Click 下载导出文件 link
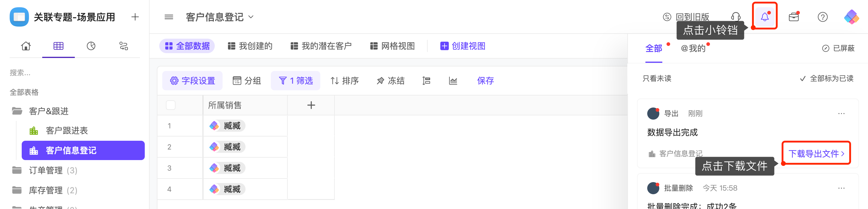868x209 pixels. coord(816,154)
